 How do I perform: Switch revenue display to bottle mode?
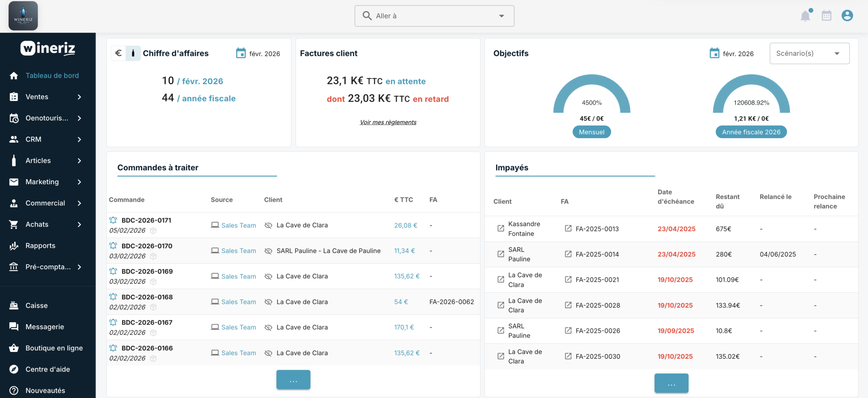(x=133, y=53)
